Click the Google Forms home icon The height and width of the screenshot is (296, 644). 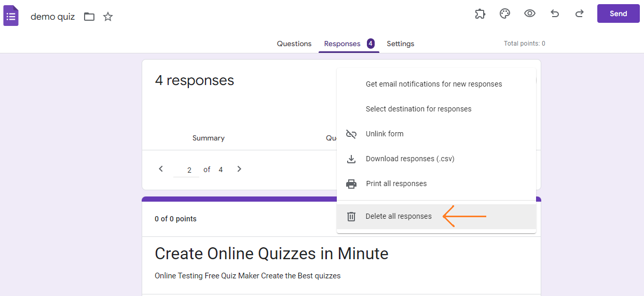tap(11, 16)
